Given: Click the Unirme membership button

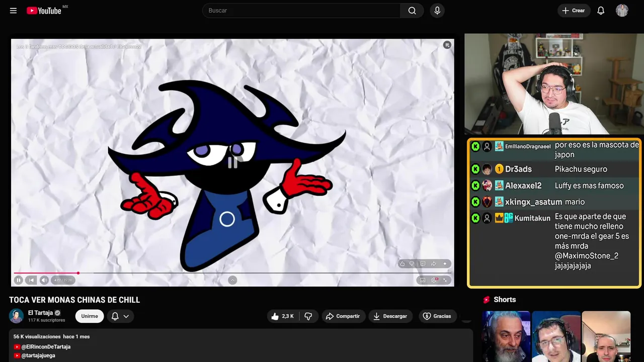Looking at the screenshot, I should [90, 316].
